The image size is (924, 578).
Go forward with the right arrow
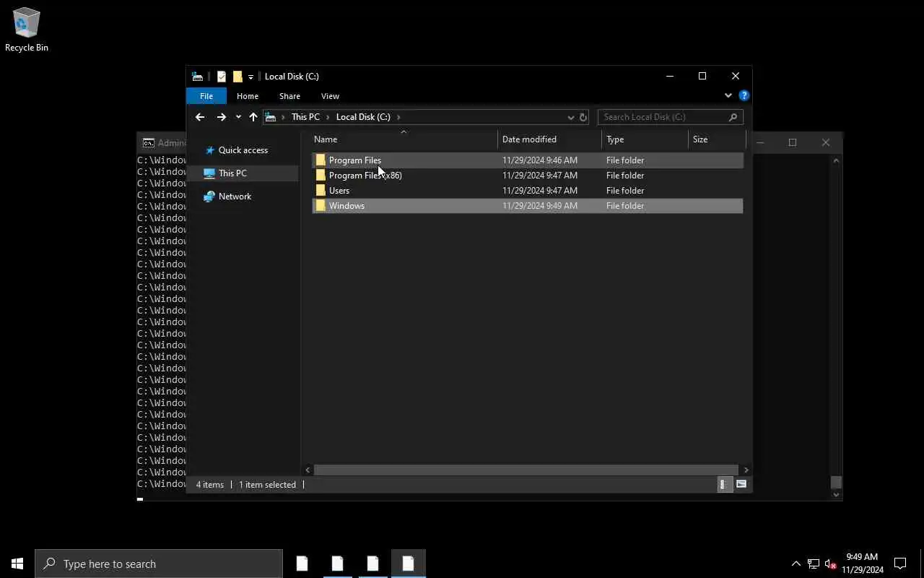[x=221, y=117]
